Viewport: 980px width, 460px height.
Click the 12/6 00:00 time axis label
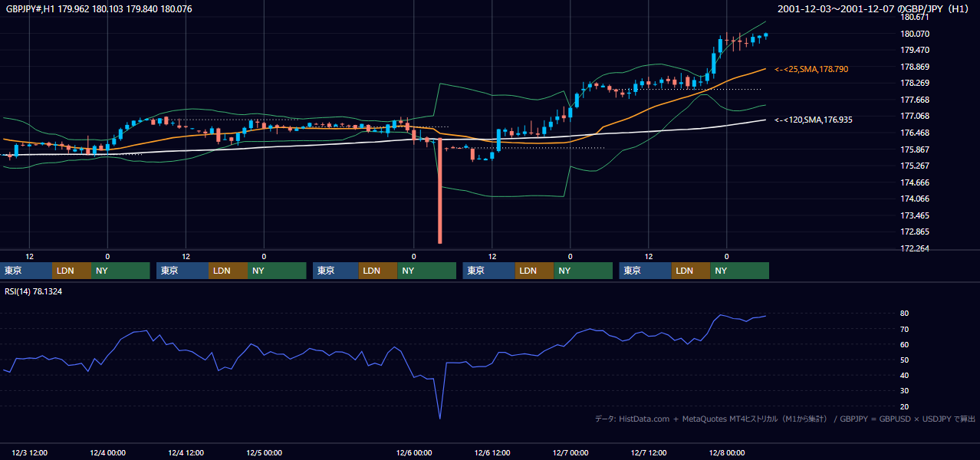click(x=414, y=453)
